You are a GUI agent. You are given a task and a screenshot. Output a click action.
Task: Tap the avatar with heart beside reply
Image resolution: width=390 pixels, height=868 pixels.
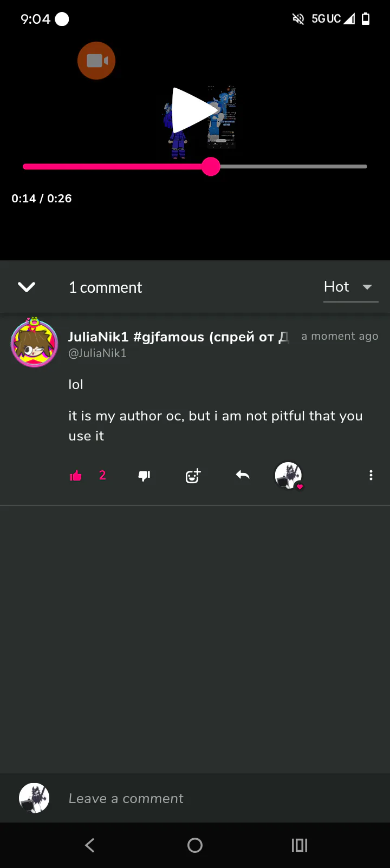[x=289, y=476]
